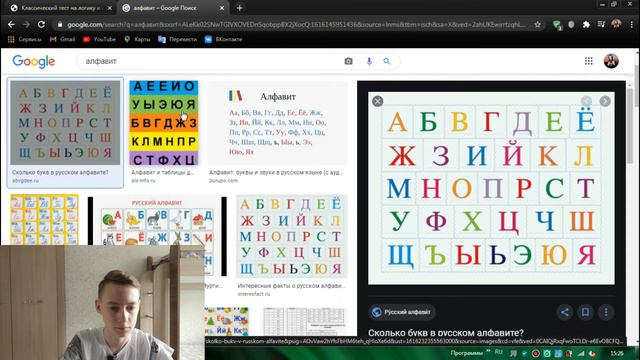Open the YouTube bookmark
This screenshot has height=360, width=640.
[100, 39]
